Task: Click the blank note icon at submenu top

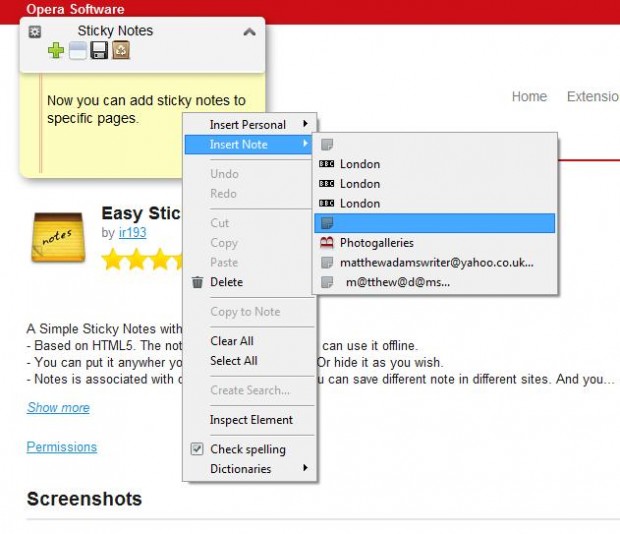Action: coord(327,144)
